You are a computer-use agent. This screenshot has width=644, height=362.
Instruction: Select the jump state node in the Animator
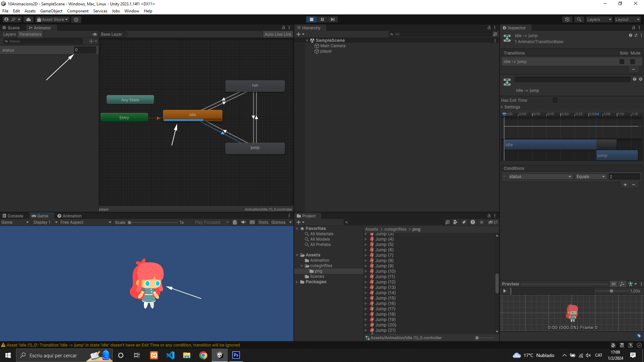tap(255, 148)
